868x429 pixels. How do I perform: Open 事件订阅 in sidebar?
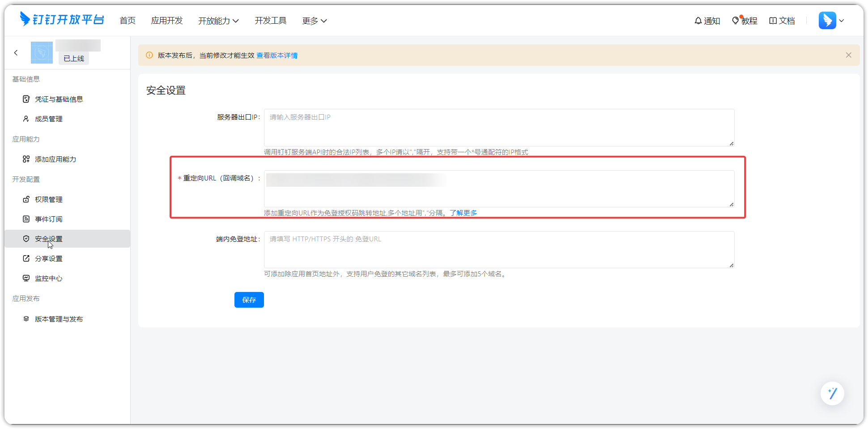pos(67,219)
